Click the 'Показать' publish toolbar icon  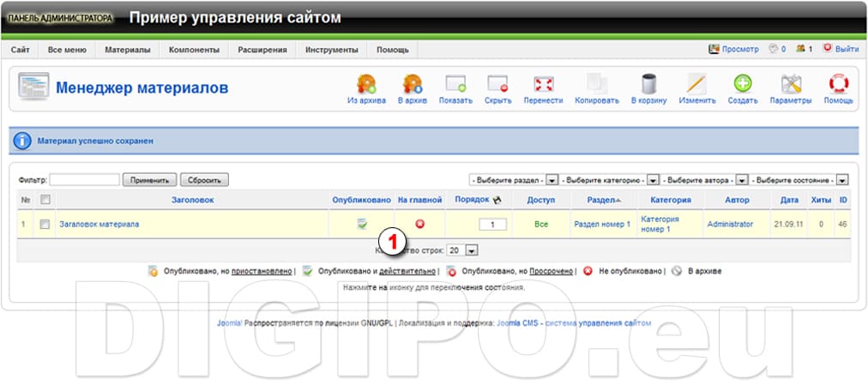coord(455,85)
